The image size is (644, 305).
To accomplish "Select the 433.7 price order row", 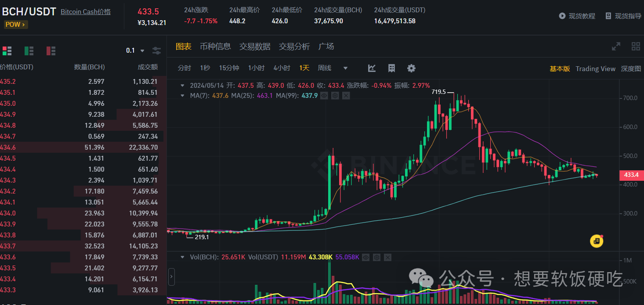I will pos(83,246).
